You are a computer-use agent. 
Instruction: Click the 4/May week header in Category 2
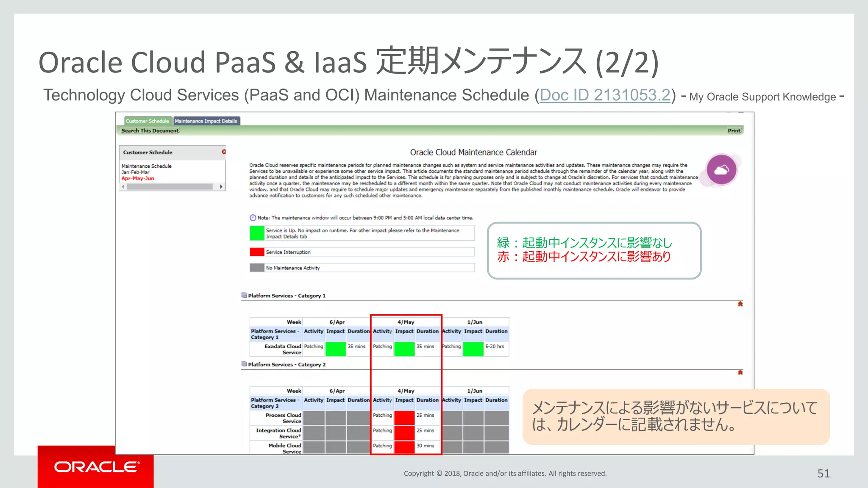[x=406, y=391]
